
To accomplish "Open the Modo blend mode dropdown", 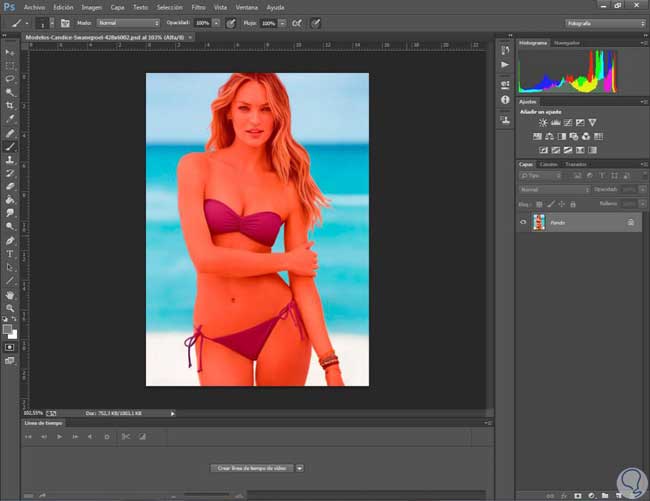I will 127,22.
